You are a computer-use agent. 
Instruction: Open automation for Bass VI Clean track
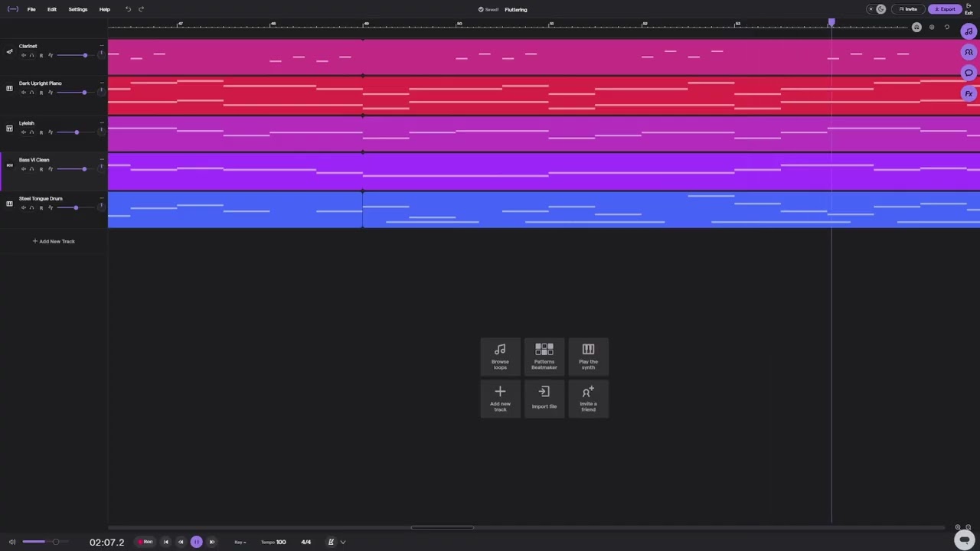click(x=51, y=169)
